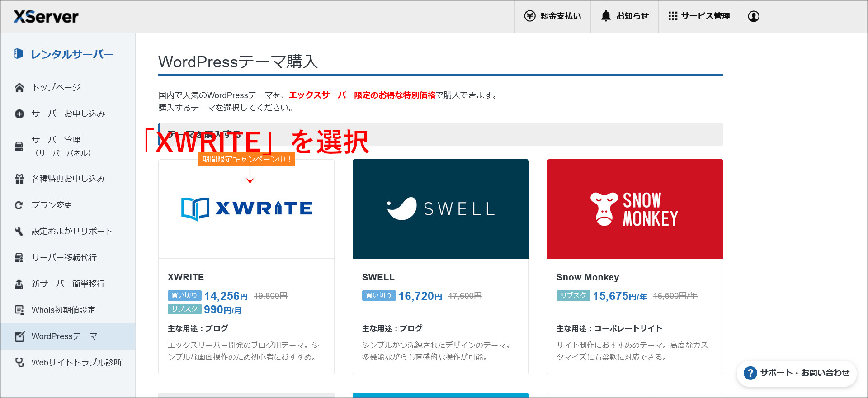Click the server transfer agency icon
This screenshot has width=868, height=398.
tap(19, 258)
